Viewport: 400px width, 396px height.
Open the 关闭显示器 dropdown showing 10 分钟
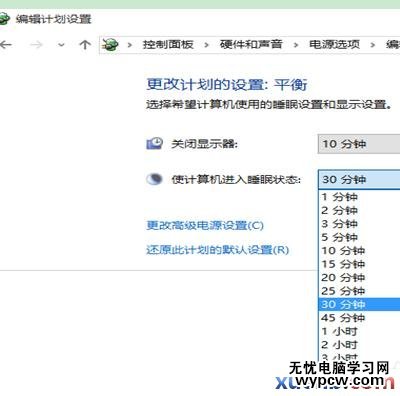359,144
